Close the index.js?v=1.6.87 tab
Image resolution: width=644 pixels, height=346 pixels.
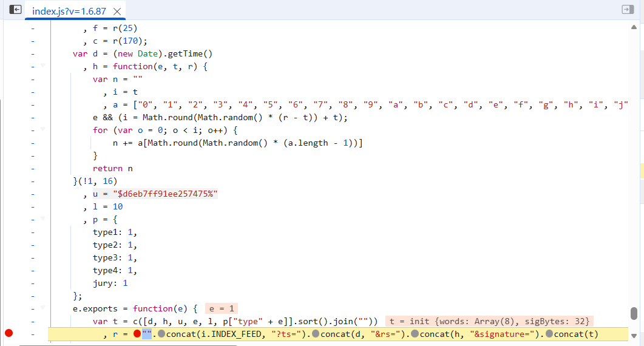click(117, 12)
